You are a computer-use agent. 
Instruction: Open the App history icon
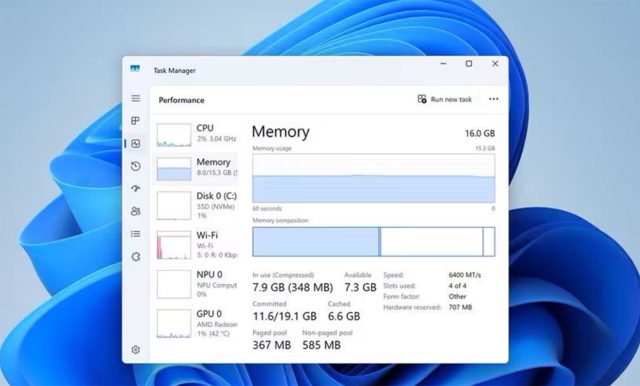[136, 166]
